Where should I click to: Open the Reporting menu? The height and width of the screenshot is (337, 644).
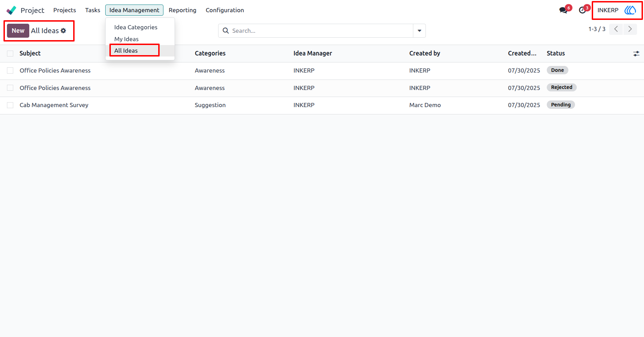(183, 10)
